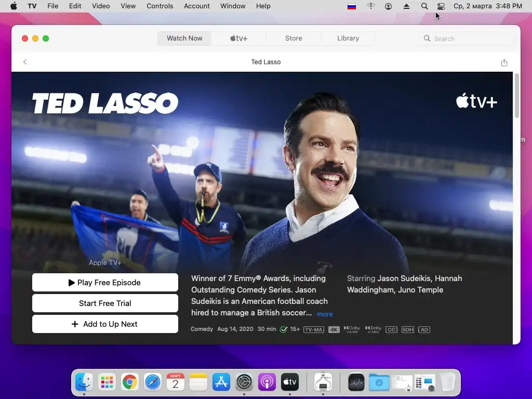Share the Ted Lasso page

pyautogui.click(x=504, y=62)
